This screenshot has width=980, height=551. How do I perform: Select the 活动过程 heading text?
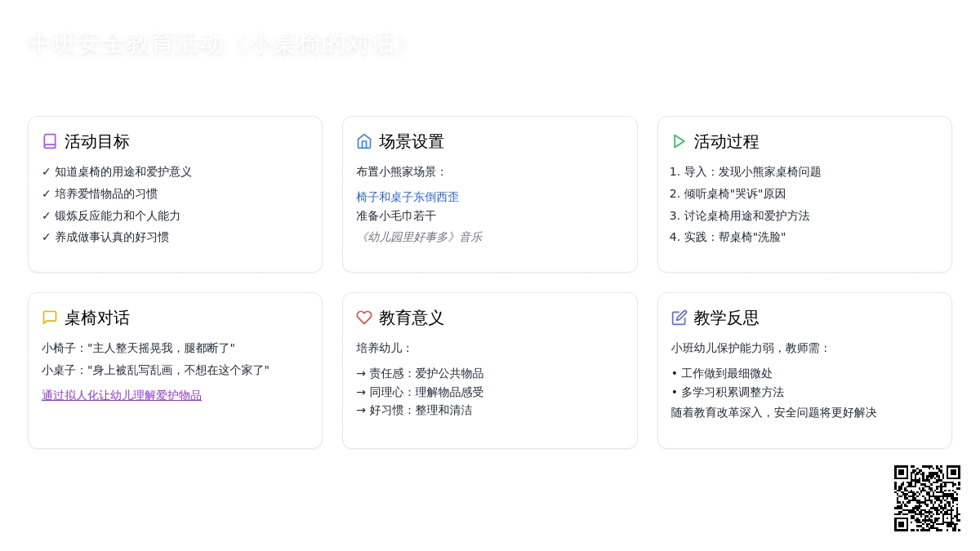[726, 141]
